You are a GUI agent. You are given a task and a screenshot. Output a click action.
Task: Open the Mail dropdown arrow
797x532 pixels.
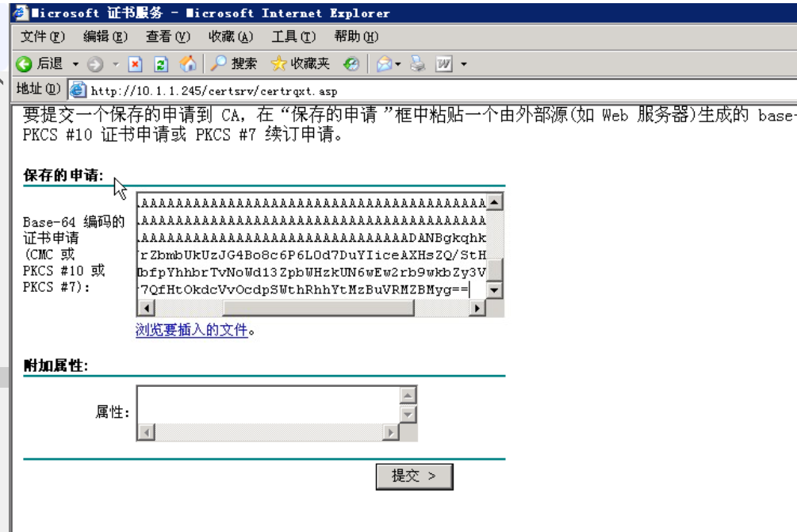pyautogui.click(x=398, y=64)
